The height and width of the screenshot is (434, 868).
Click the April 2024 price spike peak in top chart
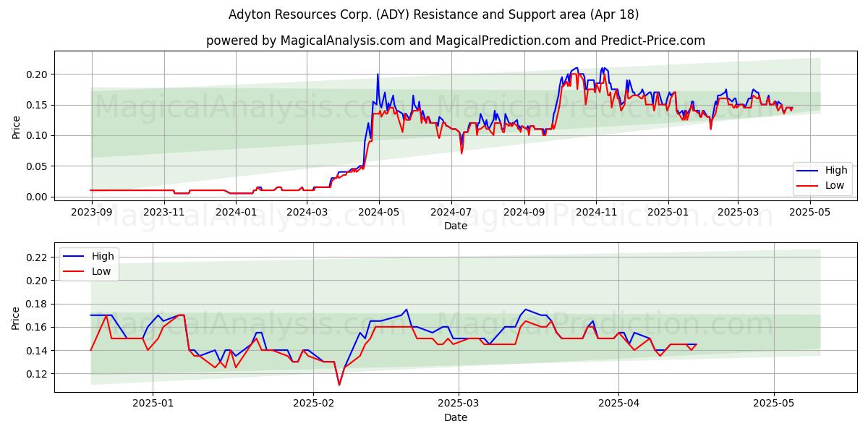click(x=378, y=75)
